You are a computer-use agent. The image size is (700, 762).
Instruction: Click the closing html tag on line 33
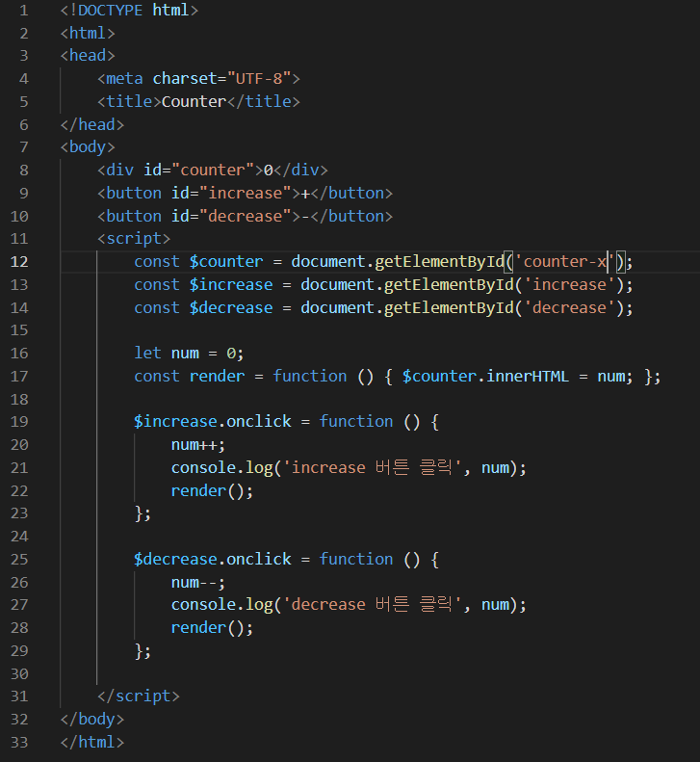(92, 742)
